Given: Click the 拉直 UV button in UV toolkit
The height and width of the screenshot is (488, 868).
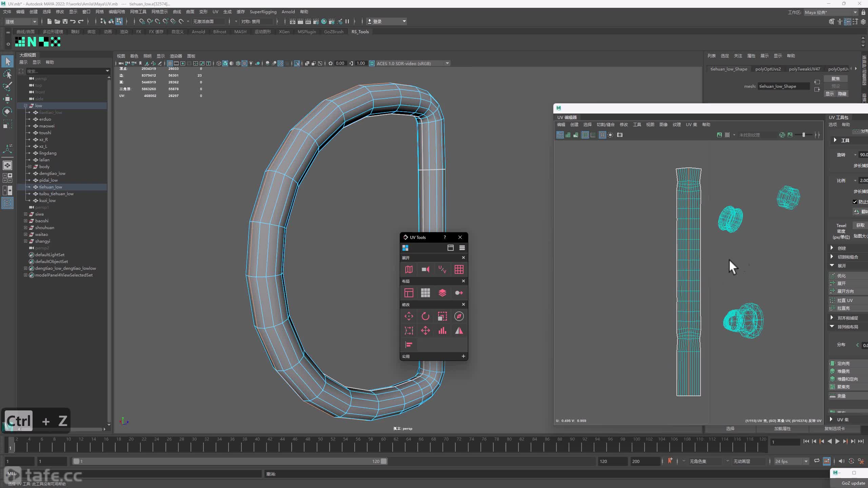Looking at the screenshot, I should point(848,300).
